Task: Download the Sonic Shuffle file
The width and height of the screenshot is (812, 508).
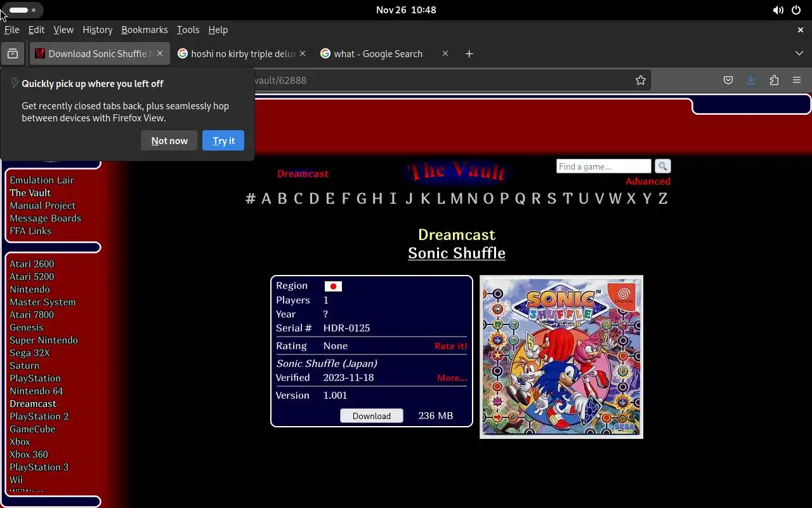Action: click(x=372, y=416)
